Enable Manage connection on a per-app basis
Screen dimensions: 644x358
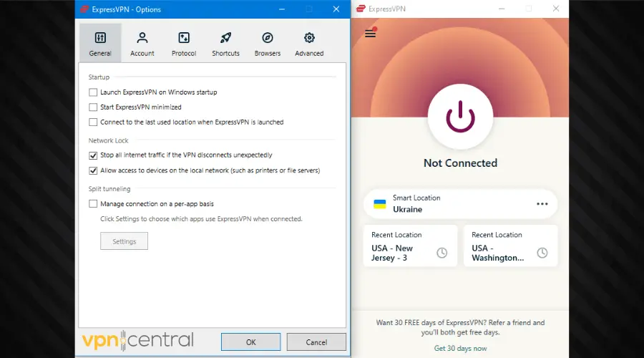click(x=93, y=204)
